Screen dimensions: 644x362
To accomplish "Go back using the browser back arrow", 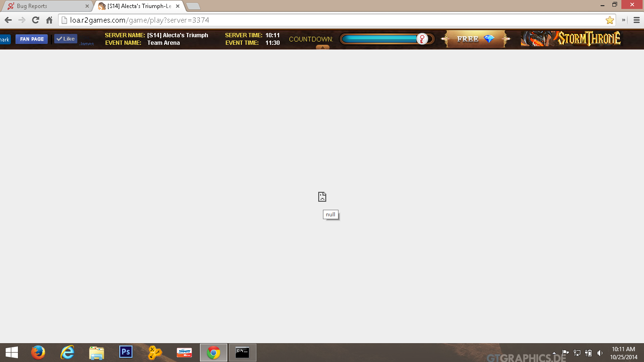I will click(x=8, y=20).
